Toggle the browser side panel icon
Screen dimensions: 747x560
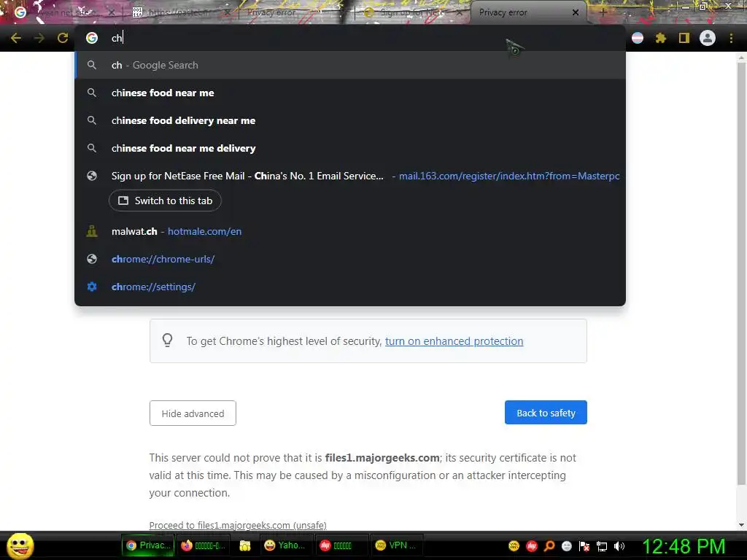coord(684,38)
